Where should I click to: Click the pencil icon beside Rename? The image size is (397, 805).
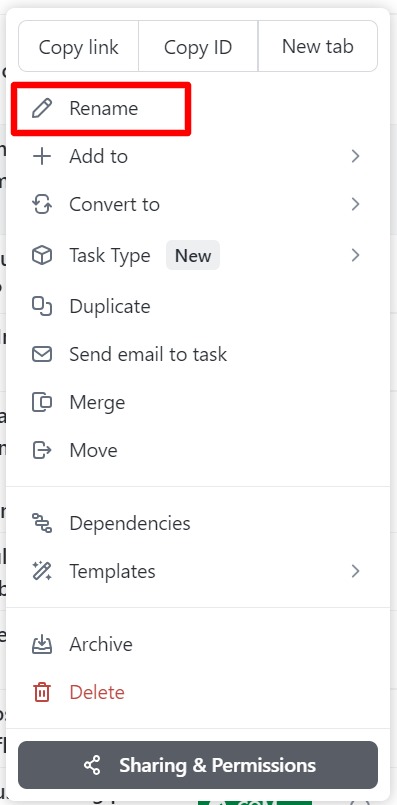[42, 108]
